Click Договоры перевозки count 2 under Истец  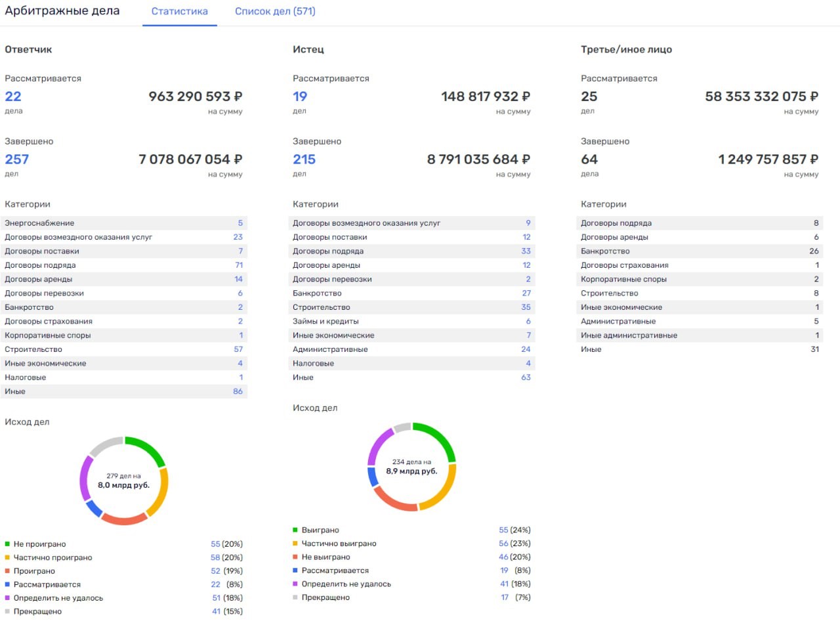pos(528,279)
